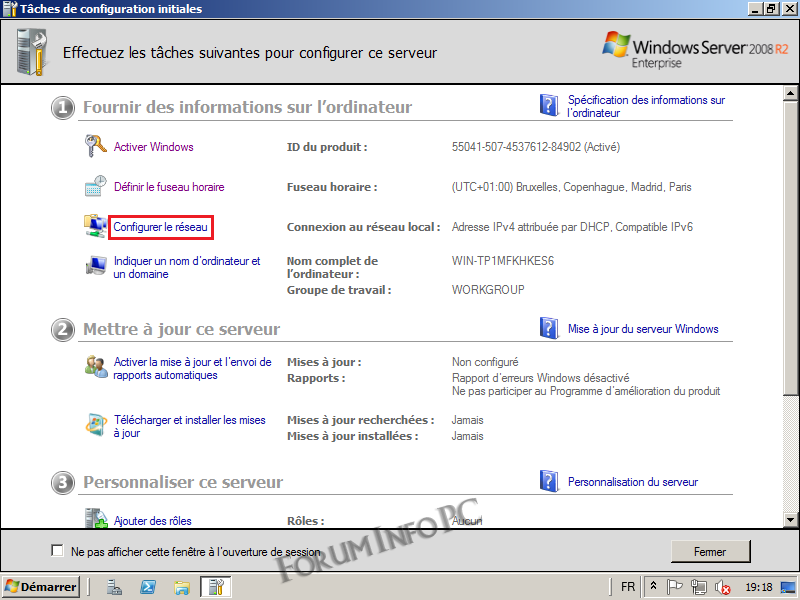This screenshot has width=800, height=600.
Task: Click the help book icon beside Personnalisation du serveur
Action: (x=549, y=481)
